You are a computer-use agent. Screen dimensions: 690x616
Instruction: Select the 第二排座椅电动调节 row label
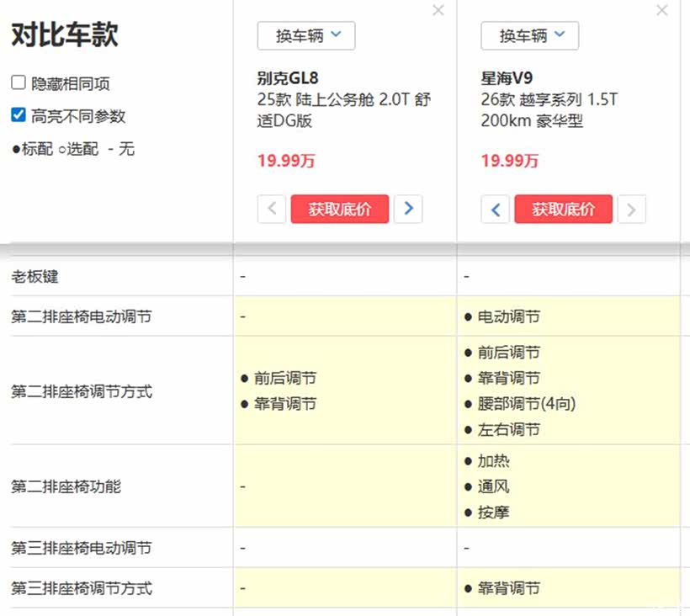pos(82,316)
